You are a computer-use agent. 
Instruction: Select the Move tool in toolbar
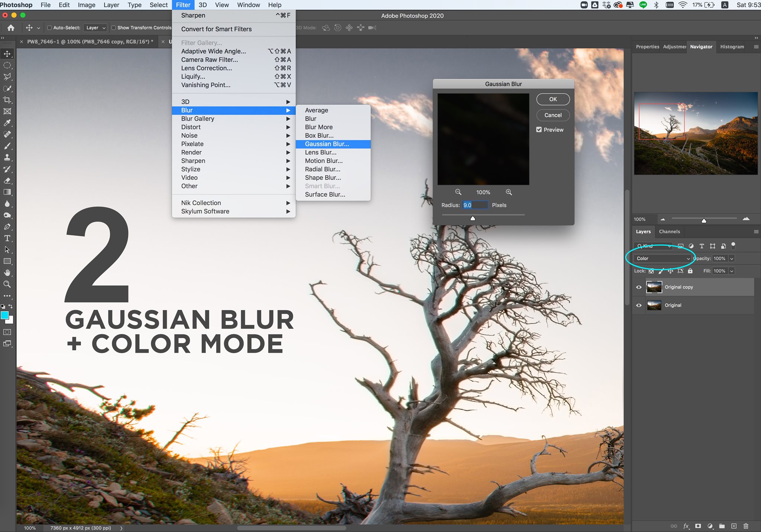(7, 54)
